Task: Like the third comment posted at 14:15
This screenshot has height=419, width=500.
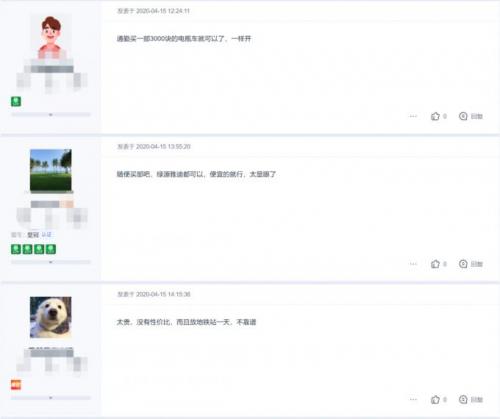Action: click(435, 399)
